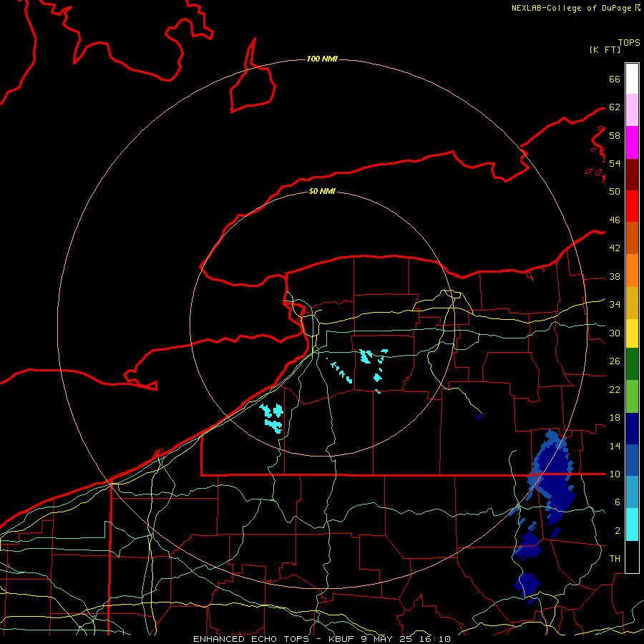Click the '34' legend value
The image size is (644, 644).
[x=615, y=305]
